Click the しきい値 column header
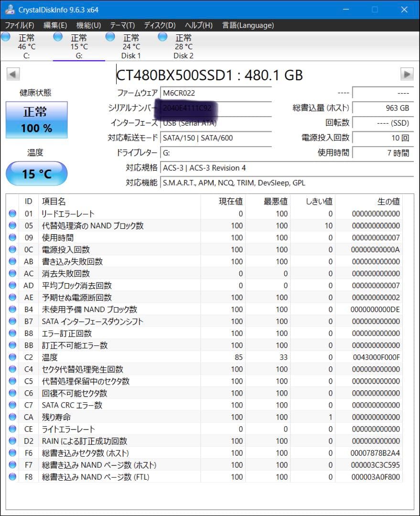The image size is (420, 516). 312,202
